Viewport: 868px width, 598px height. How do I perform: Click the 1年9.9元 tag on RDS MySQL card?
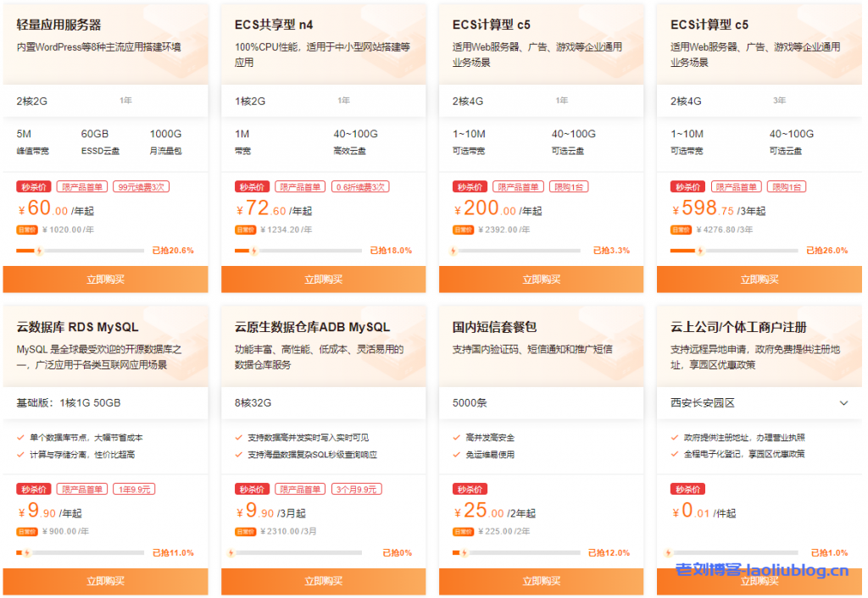136,489
